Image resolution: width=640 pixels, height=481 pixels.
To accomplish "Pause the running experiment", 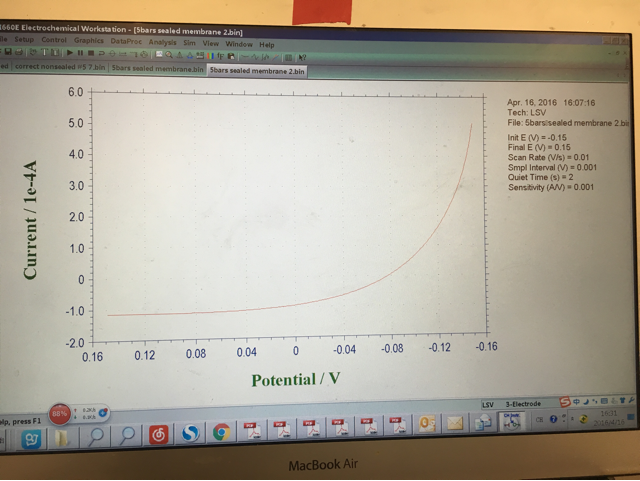I will click(x=80, y=53).
